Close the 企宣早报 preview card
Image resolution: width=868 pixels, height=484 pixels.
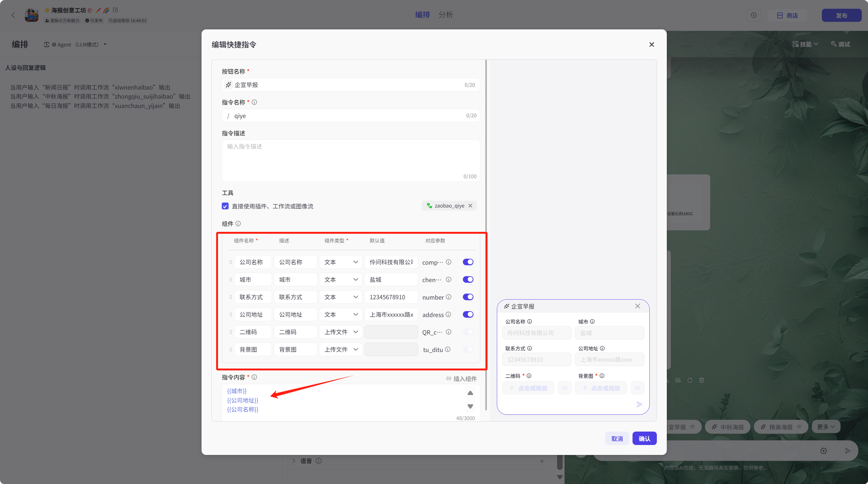pos(638,306)
